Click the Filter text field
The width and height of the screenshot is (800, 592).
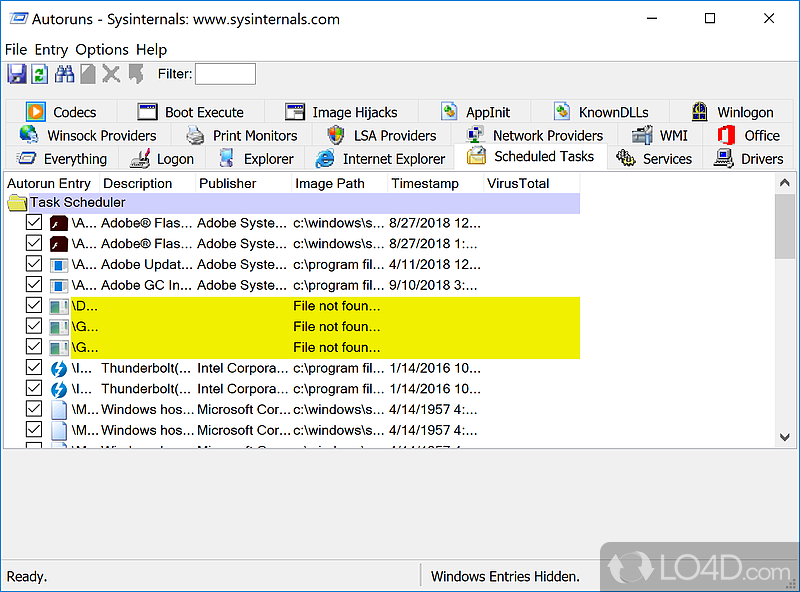click(x=225, y=74)
